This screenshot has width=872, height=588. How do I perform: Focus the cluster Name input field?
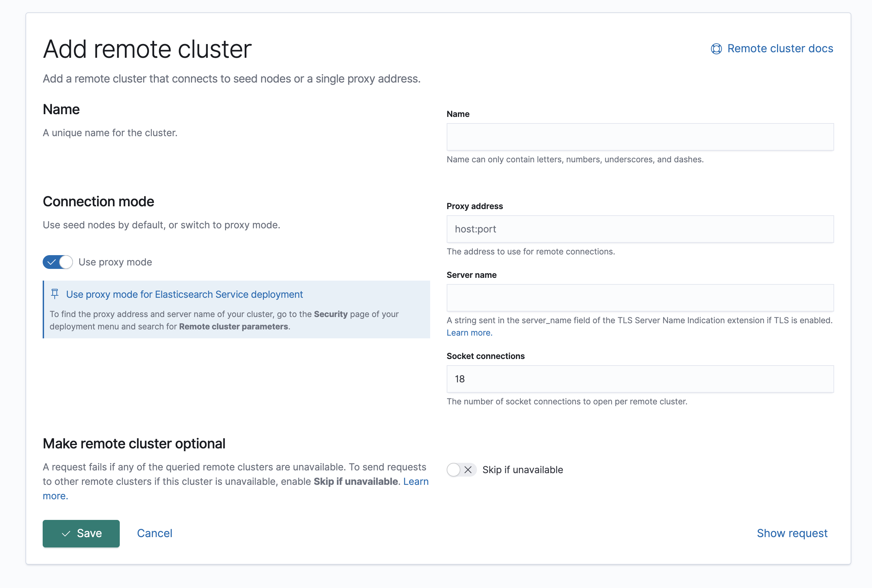tap(640, 137)
